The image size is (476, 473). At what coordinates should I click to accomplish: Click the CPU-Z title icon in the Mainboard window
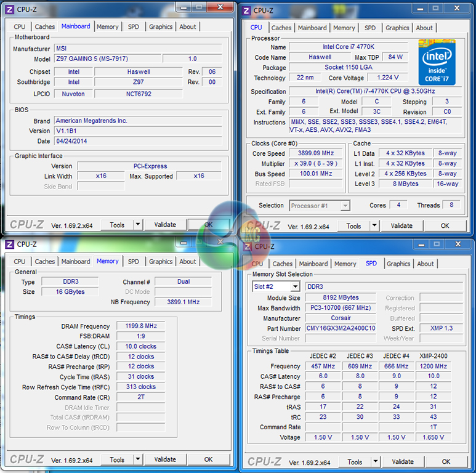click(9, 9)
